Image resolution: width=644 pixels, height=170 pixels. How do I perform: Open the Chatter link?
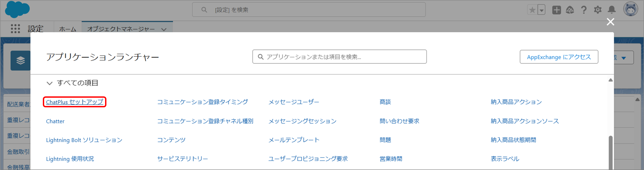point(55,121)
